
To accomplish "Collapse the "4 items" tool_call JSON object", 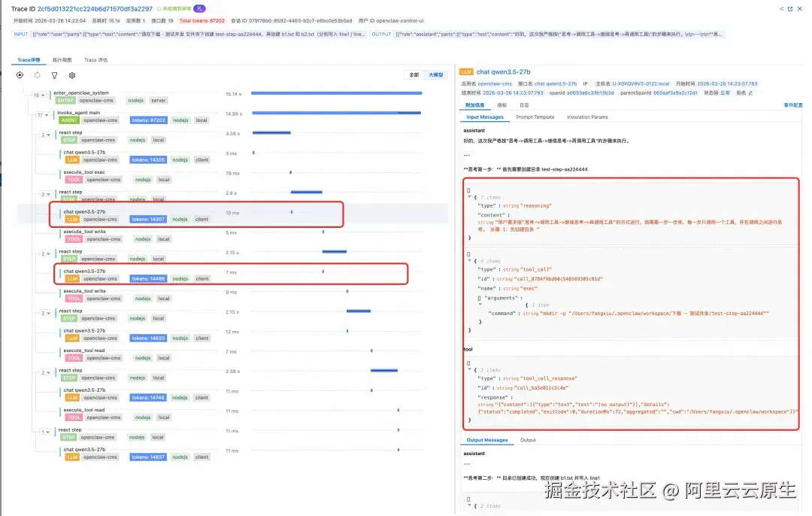I will 470,260.
